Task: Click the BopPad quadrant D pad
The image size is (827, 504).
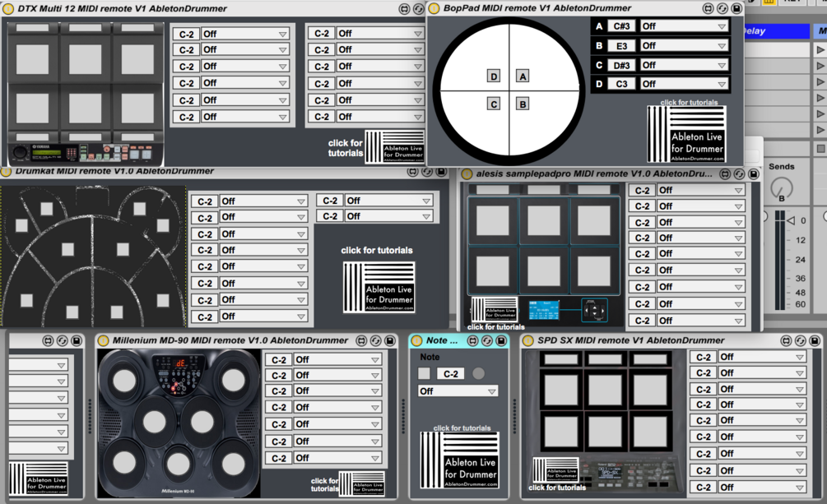Action: click(494, 76)
